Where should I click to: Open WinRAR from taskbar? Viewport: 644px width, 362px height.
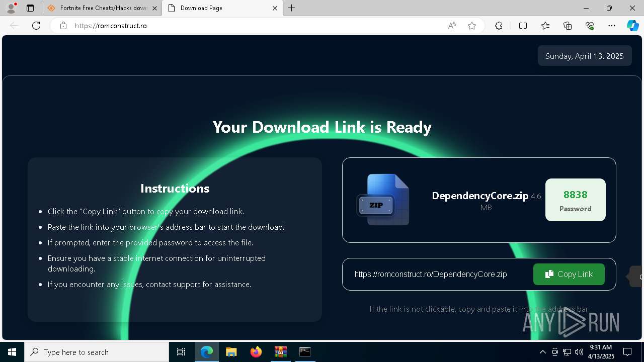tap(280, 352)
